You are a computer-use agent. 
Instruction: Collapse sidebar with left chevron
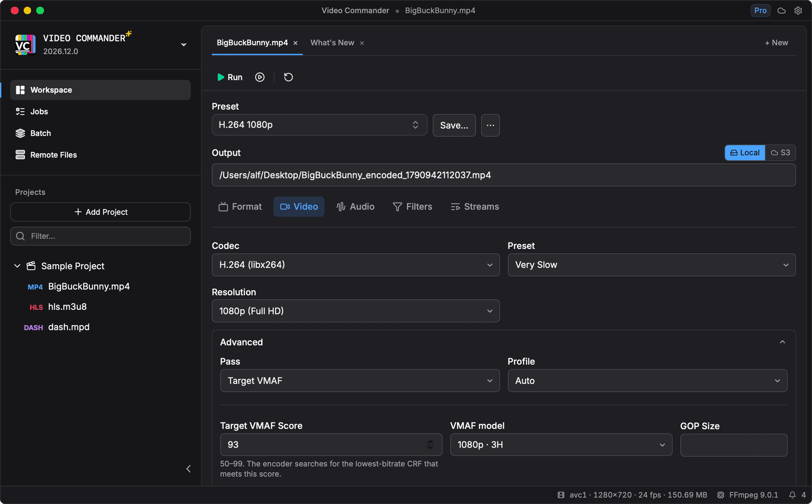pyautogui.click(x=189, y=468)
